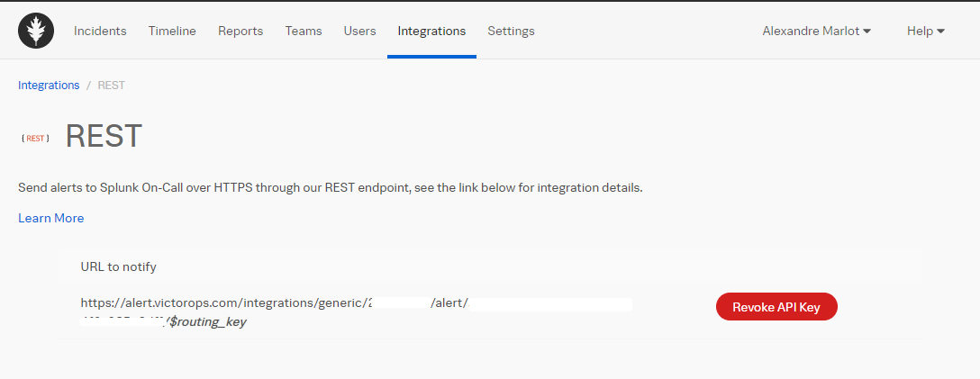The image size is (980, 379).
Task: Click the Integrations breadcrumb link
Action: click(49, 85)
